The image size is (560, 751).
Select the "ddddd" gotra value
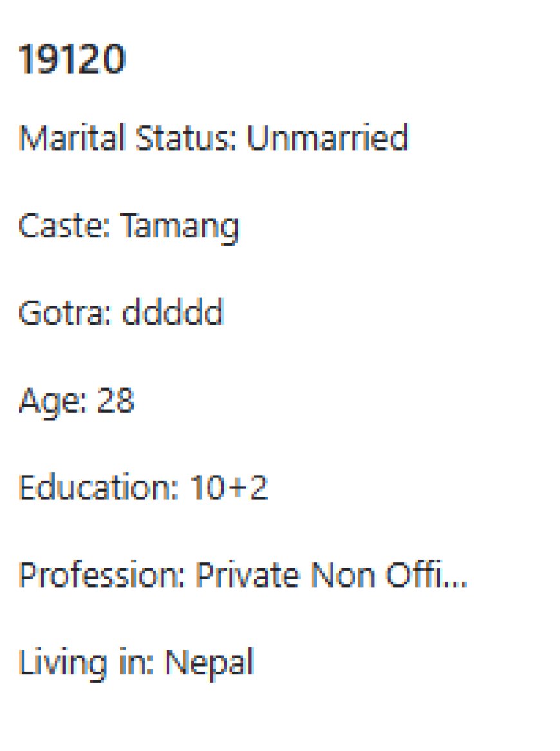[173, 313]
